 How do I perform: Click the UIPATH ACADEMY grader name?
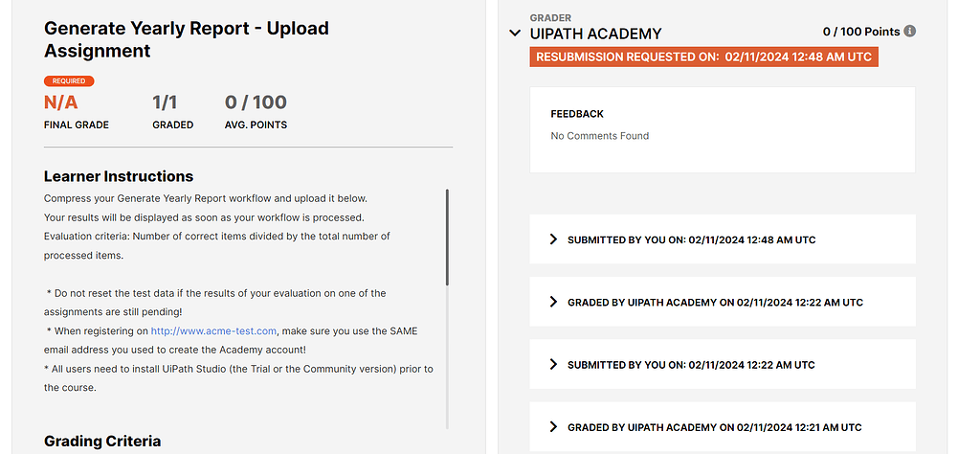[x=595, y=34]
